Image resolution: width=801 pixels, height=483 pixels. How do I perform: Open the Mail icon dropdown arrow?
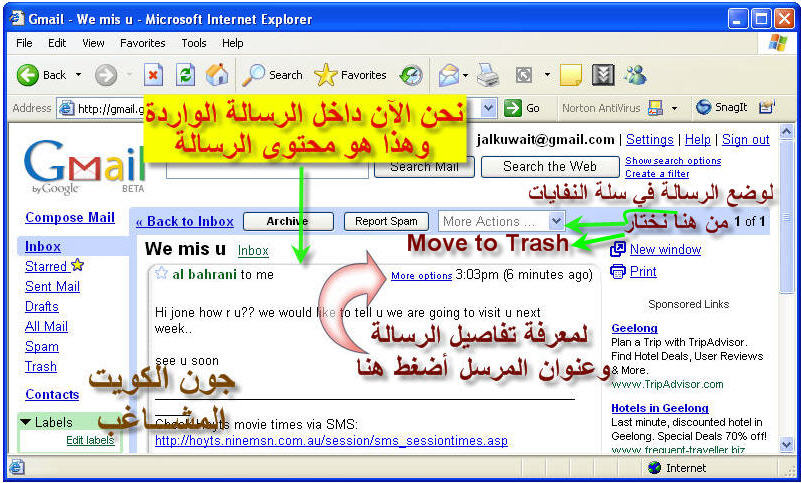click(x=465, y=75)
